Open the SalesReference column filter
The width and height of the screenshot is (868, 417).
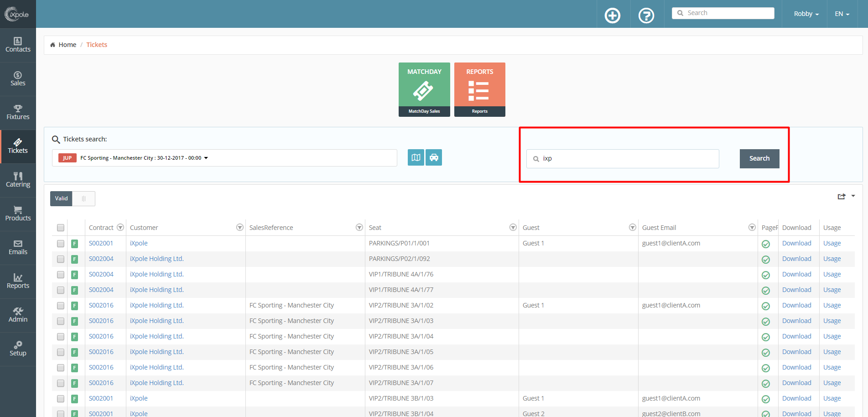pyautogui.click(x=359, y=227)
